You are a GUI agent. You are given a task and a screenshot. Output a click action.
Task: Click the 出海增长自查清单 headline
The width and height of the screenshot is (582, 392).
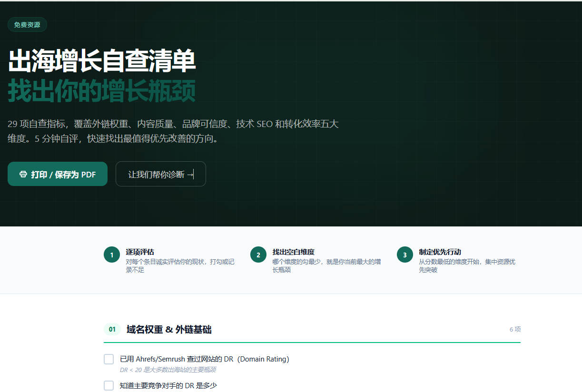click(102, 61)
